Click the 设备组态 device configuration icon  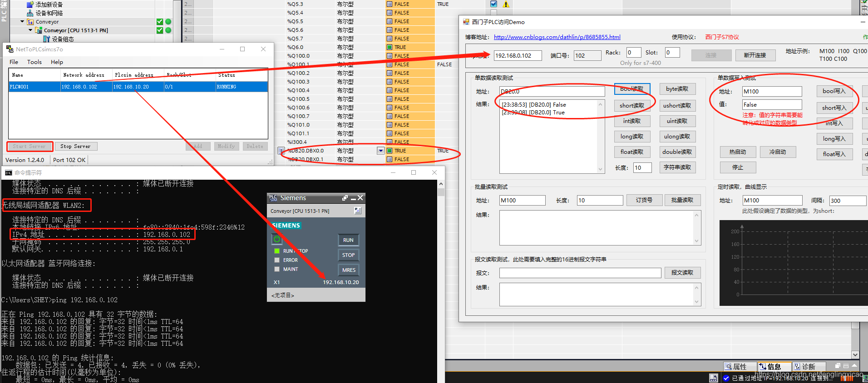(x=46, y=39)
